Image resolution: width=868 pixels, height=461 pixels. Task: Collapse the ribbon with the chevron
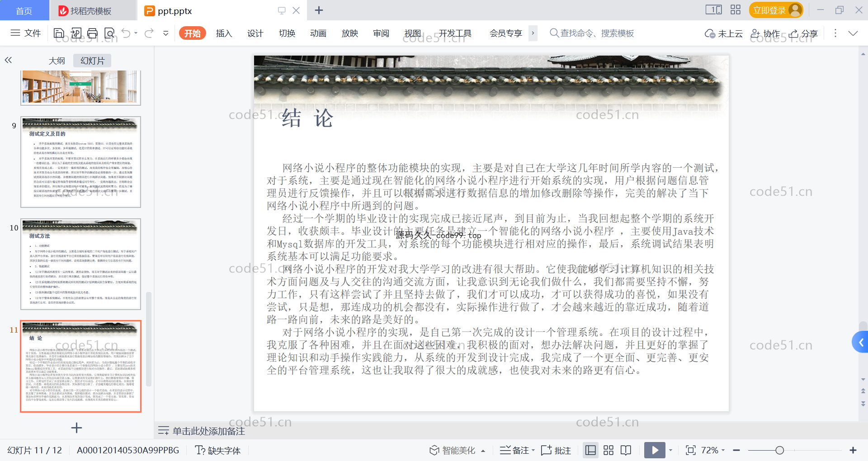(853, 33)
